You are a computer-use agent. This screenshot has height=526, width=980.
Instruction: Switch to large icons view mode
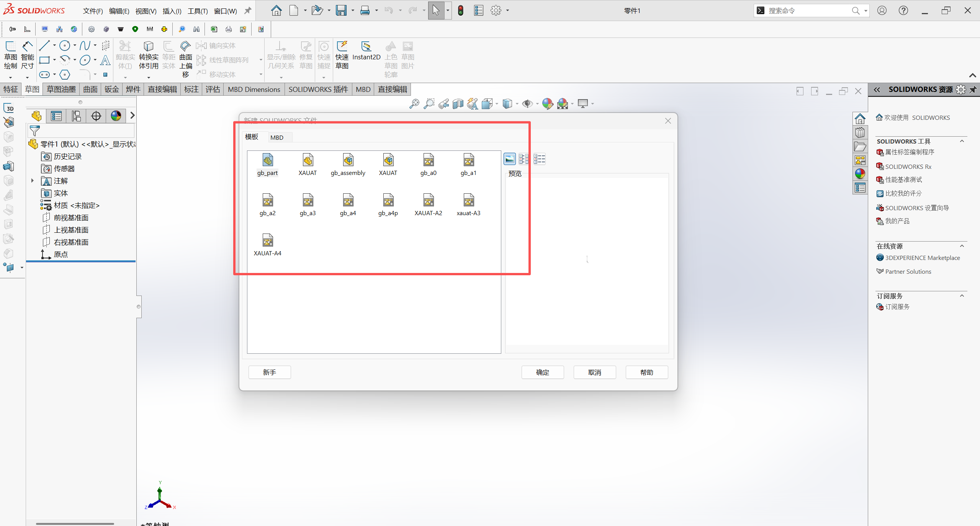click(x=509, y=159)
